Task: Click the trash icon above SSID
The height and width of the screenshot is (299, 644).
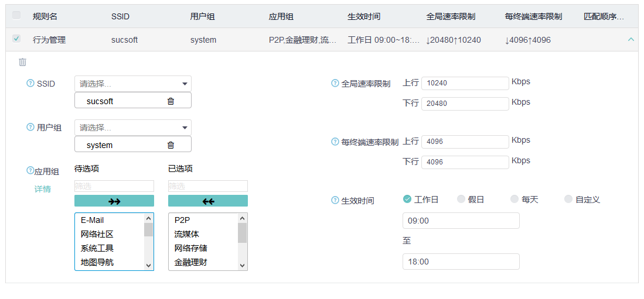Action: [23, 62]
